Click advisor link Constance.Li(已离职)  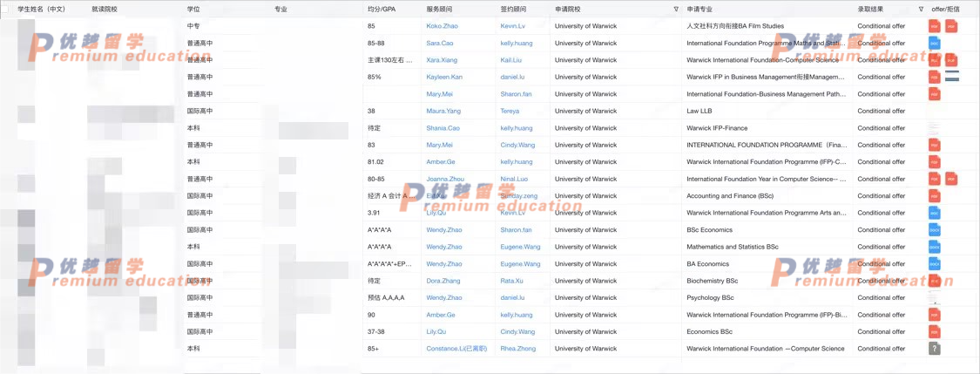456,349
